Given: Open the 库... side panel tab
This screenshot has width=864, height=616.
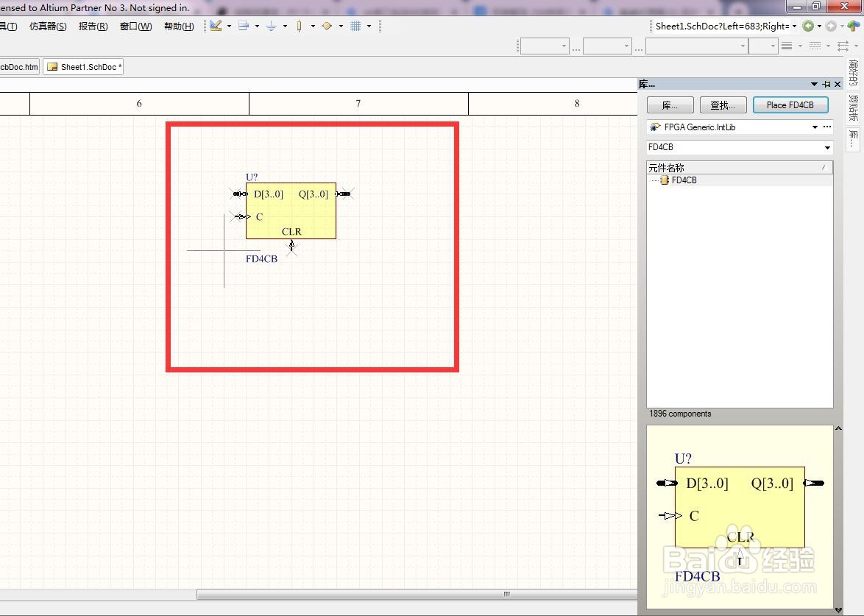Looking at the screenshot, I should pos(853,139).
